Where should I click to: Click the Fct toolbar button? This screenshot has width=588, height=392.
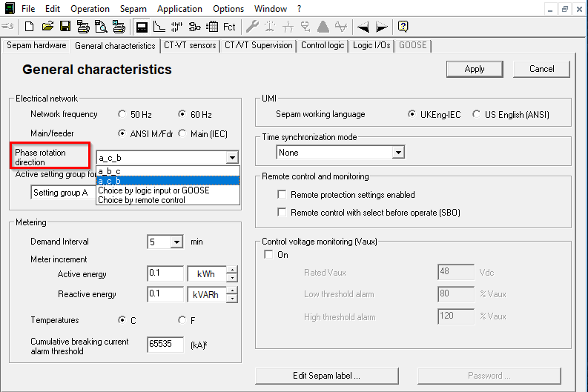click(x=229, y=27)
